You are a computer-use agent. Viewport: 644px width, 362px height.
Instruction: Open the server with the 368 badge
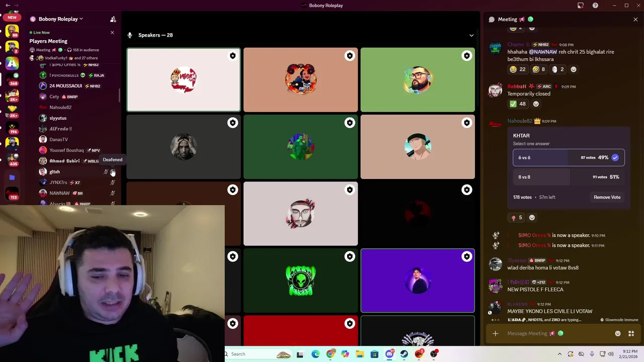pos(12,78)
